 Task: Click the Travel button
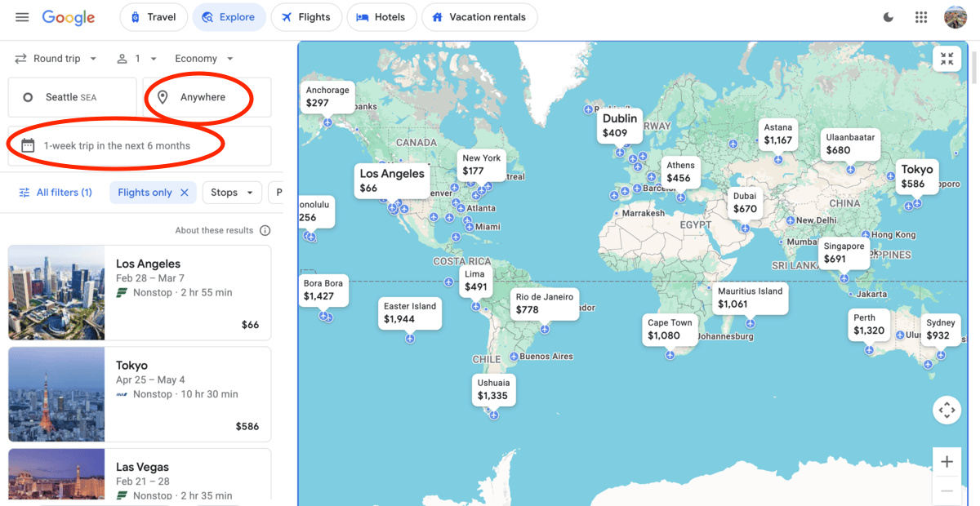(153, 17)
